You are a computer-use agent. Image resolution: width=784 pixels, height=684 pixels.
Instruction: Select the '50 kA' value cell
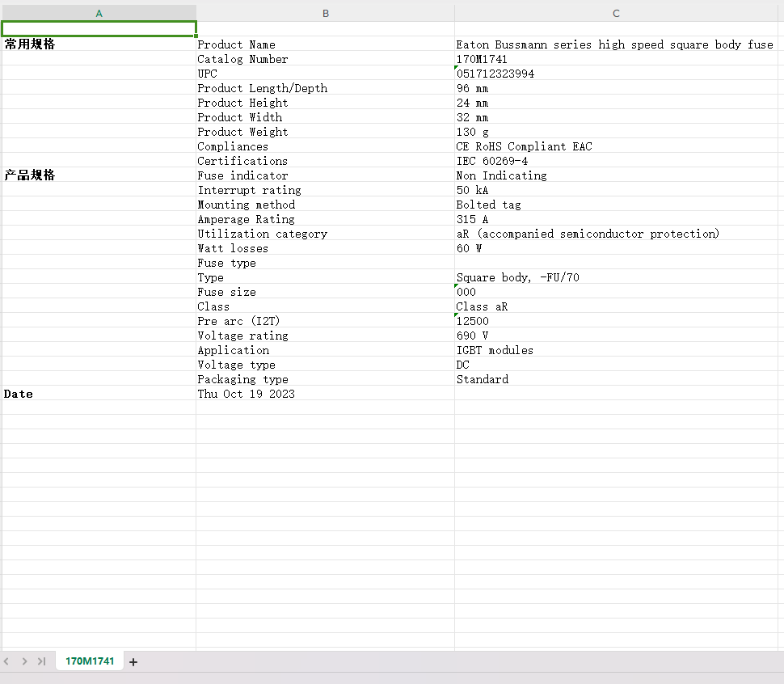616,189
